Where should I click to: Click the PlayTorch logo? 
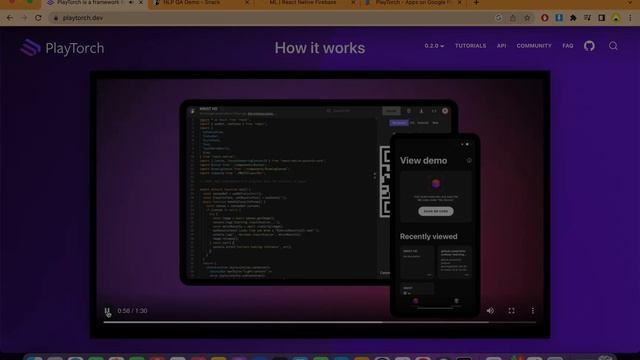pos(62,48)
